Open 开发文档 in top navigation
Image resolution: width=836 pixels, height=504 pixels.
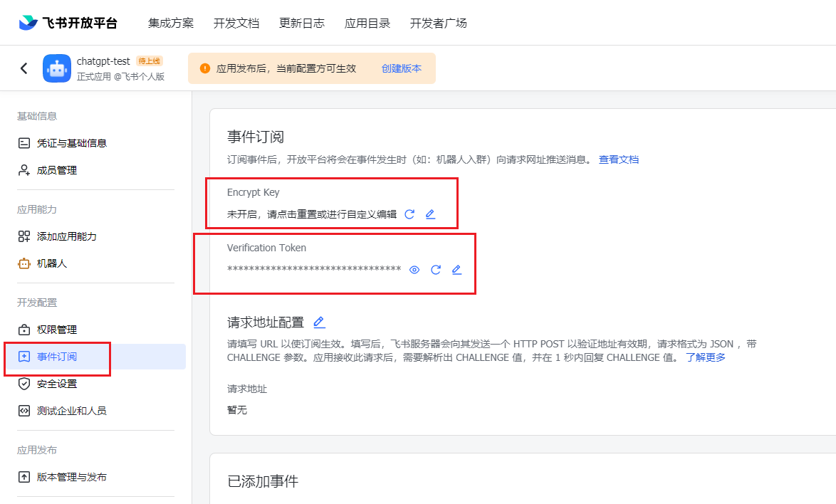(236, 23)
